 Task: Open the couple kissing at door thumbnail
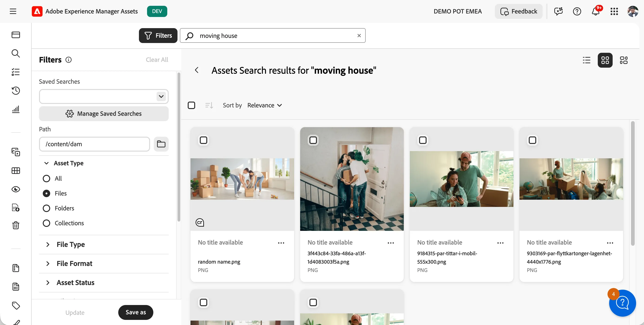[352, 179]
